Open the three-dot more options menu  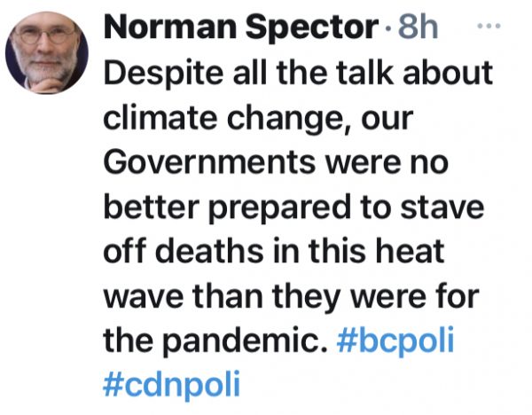[489, 26]
